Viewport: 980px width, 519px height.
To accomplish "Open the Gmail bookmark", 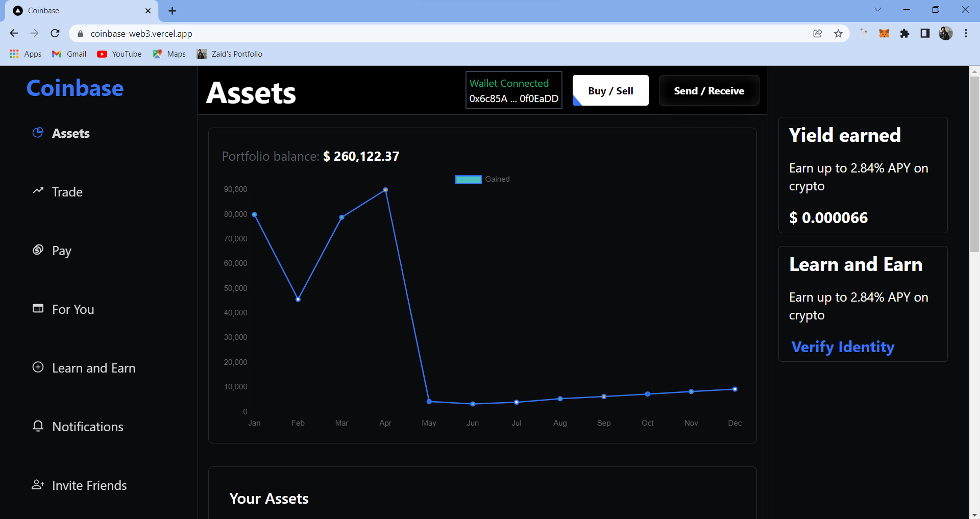I will click(69, 54).
